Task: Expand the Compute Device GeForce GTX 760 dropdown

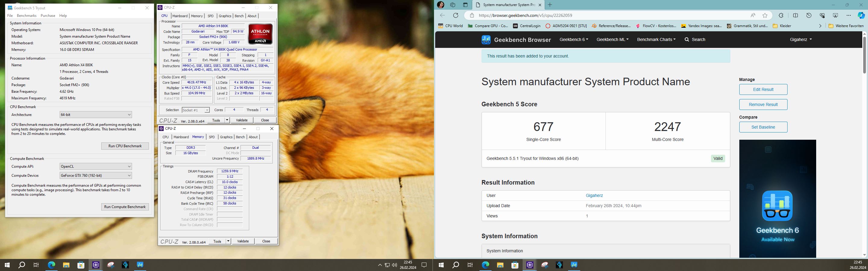Action: pos(96,175)
